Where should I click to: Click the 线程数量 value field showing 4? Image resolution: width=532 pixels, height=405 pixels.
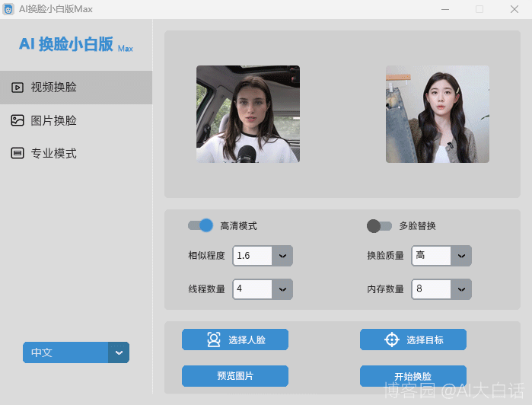253,289
